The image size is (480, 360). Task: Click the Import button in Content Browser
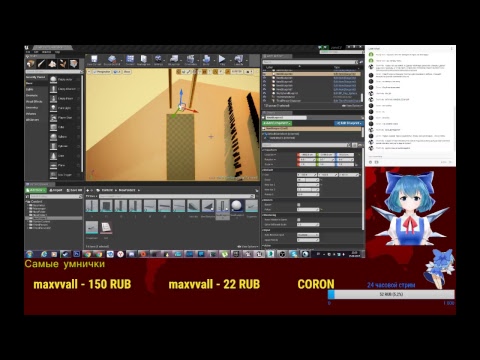click(x=56, y=190)
